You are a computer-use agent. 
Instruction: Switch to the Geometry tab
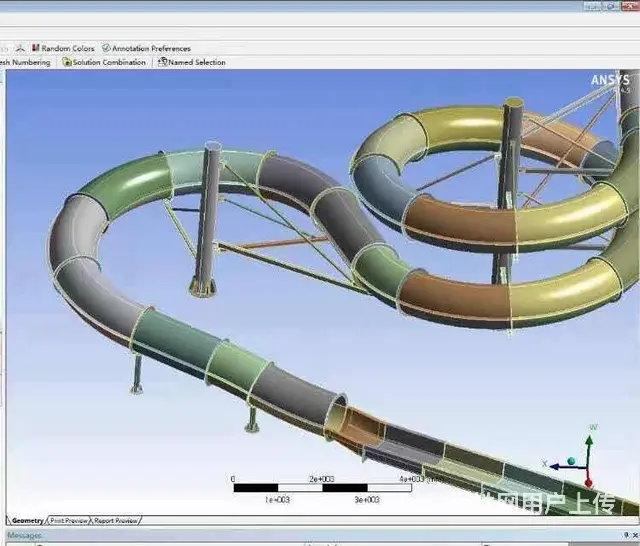27,520
